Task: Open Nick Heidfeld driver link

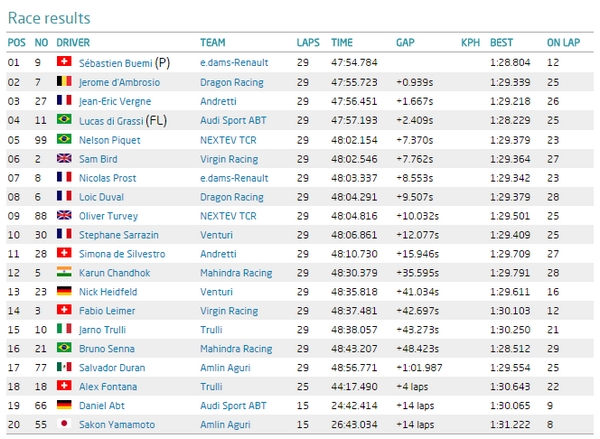Action: pyautogui.click(x=108, y=292)
